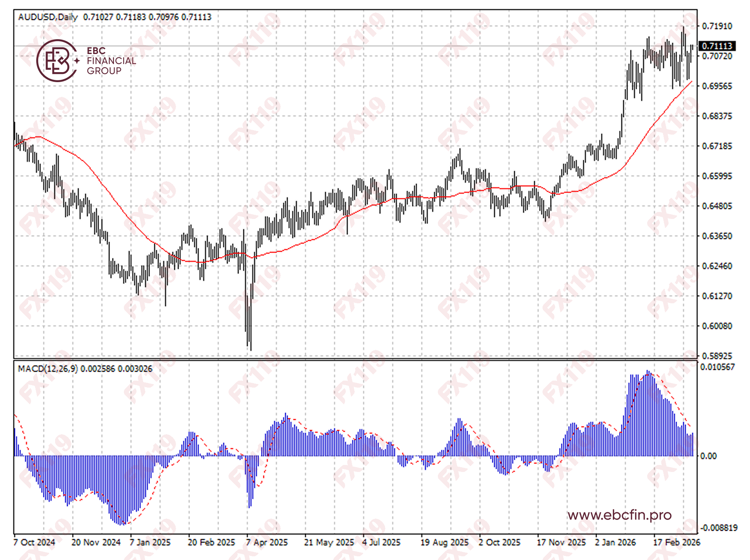Click the OHLC values next to chart title
The width and height of the screenshot is (750, 560).
pos(147,17)
